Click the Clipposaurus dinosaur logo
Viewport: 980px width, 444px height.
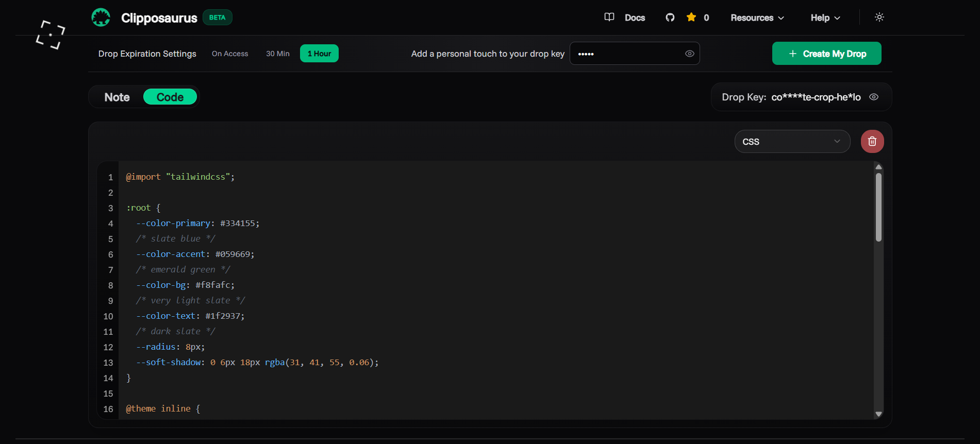coord(101,18)
